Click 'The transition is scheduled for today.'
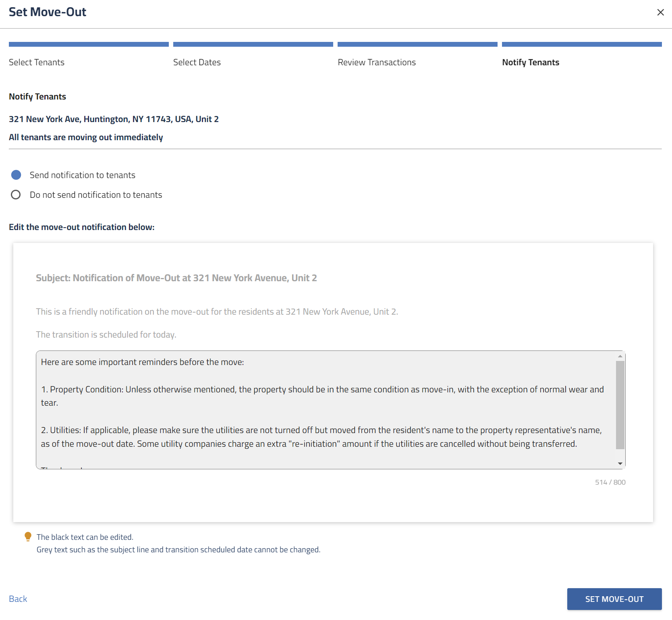Screen dimensions: 672x620 [106, 335]
